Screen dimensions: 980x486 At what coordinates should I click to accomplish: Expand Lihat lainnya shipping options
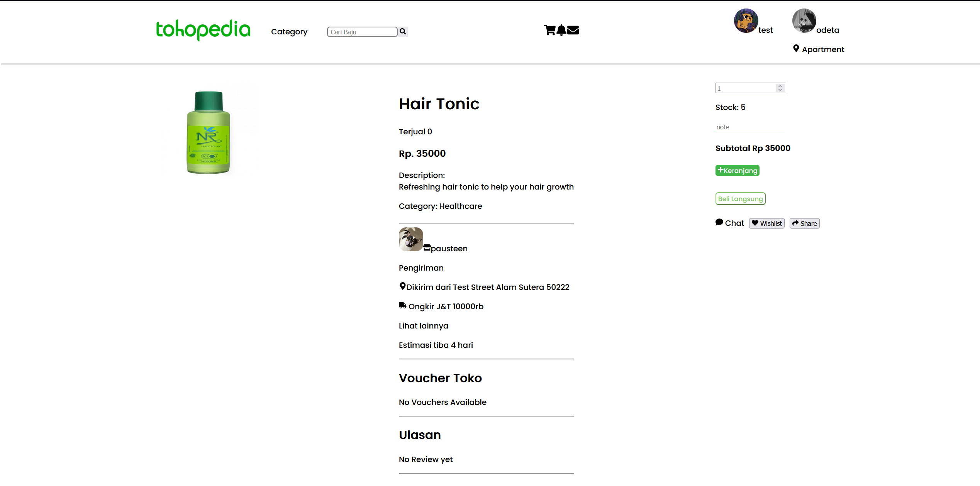[423, 325]
